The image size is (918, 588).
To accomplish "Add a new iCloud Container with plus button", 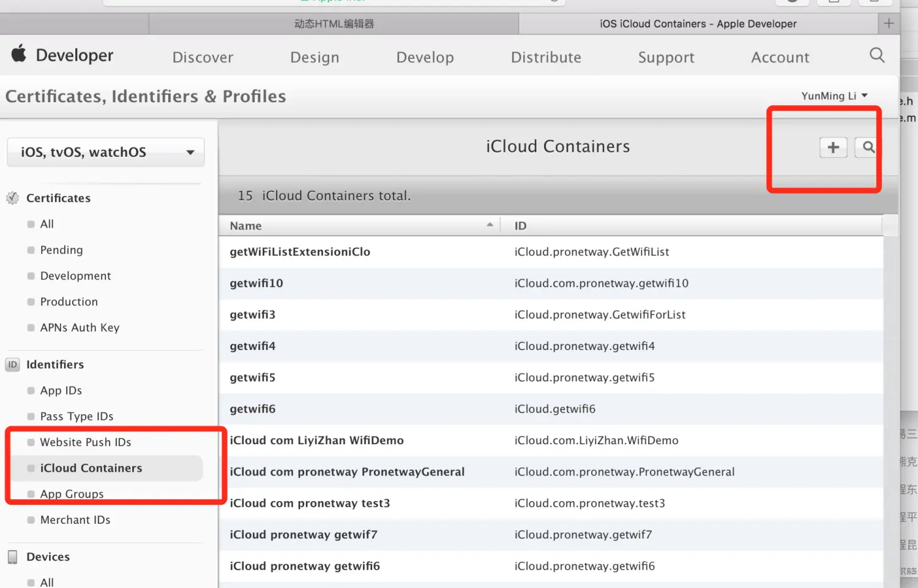I will pos(833,147).
